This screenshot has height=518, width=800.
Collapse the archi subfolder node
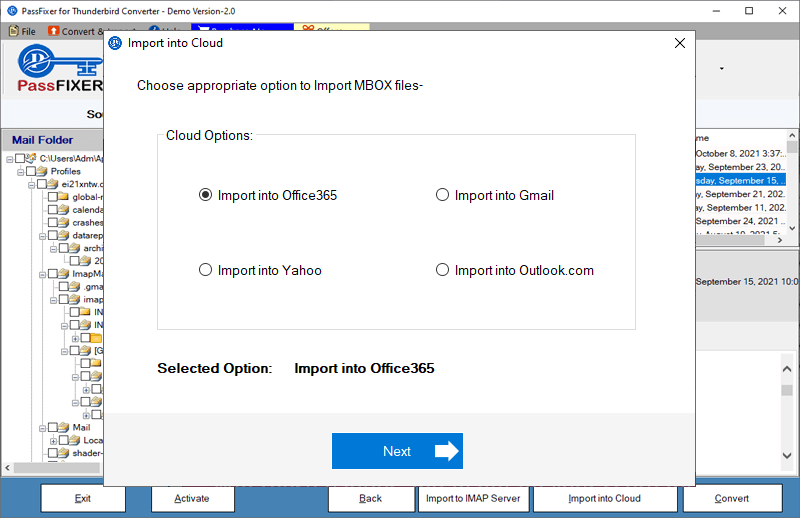tap(54, 249)
